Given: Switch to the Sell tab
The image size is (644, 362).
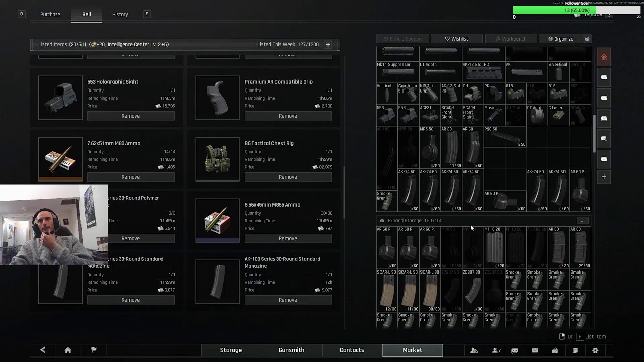Looking at the screenshot, I should pyautogui.click(x=87, y=14).
